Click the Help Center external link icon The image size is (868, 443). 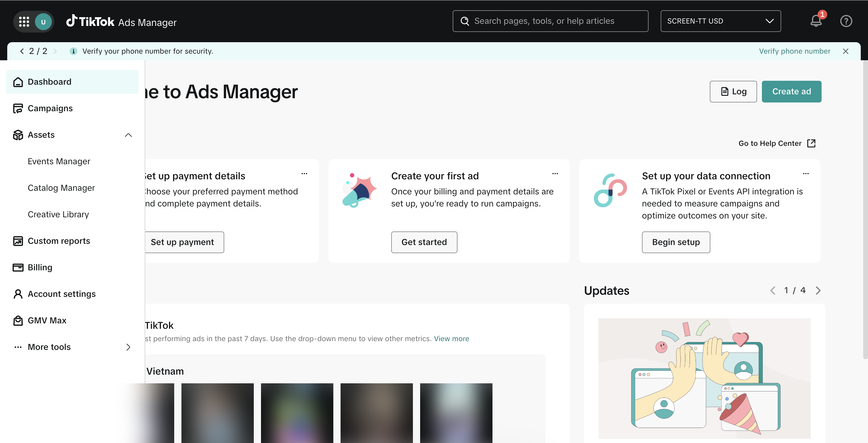pos(811,143)
